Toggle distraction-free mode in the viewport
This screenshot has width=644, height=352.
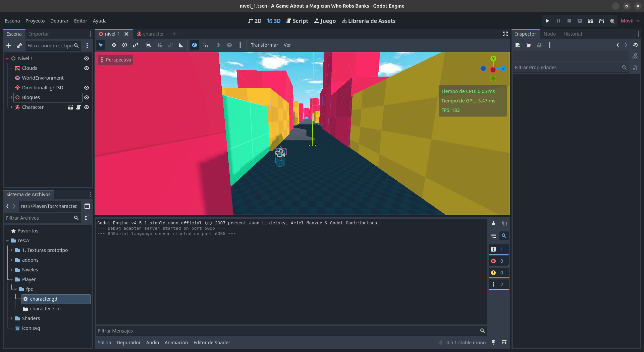click(x=505, y=34)
